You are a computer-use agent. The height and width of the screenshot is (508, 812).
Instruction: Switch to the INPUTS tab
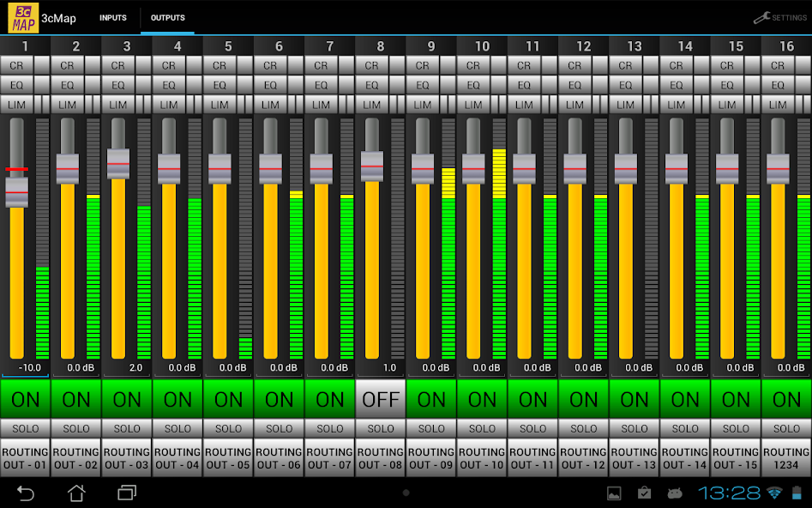(113, 18)
